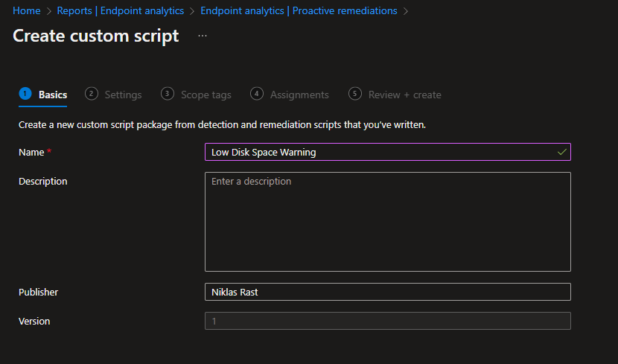Click chevron after Proactive remediations breadcrumb
The height and width of the screenshot is (364, 618).
406,11
